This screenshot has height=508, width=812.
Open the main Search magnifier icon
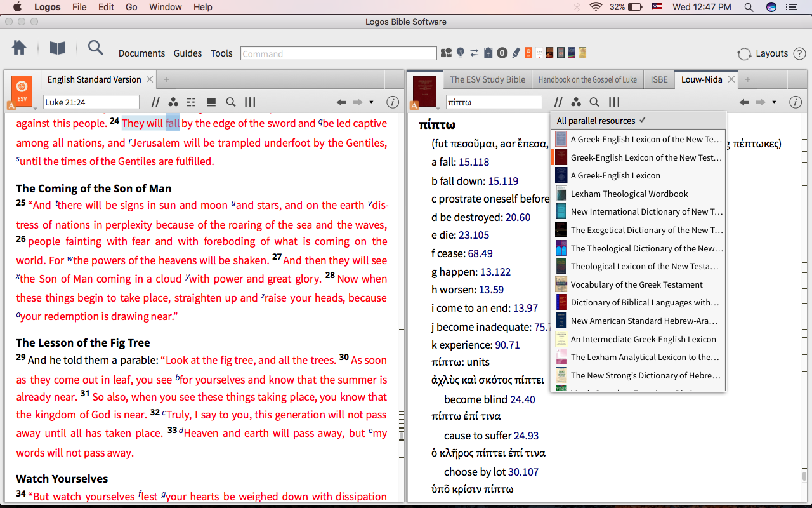point(95,48)
